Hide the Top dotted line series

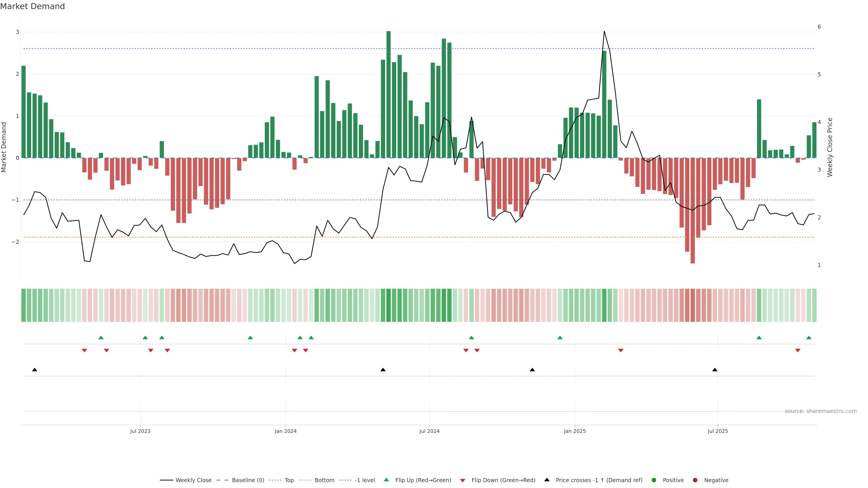click(289, 480)
